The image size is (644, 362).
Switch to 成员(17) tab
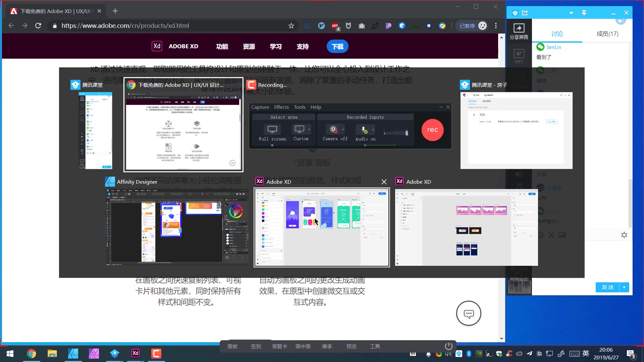(x=607, y=34)
